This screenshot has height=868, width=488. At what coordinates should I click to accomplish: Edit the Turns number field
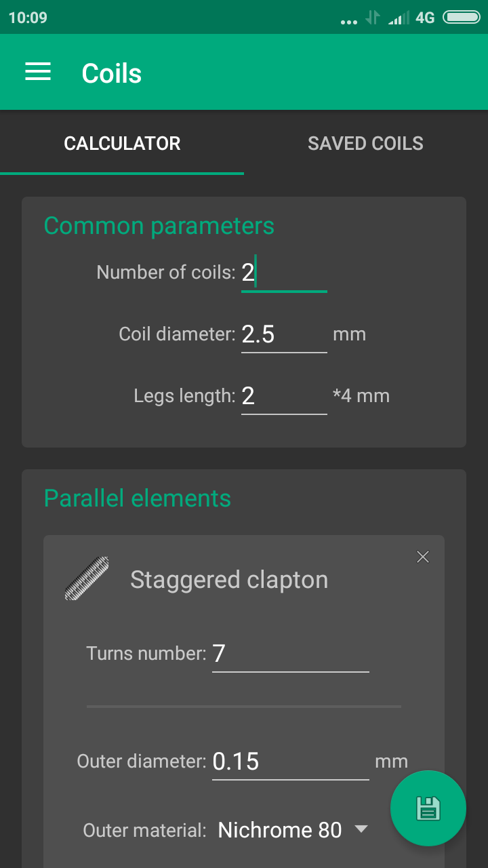tap(291, 654)
